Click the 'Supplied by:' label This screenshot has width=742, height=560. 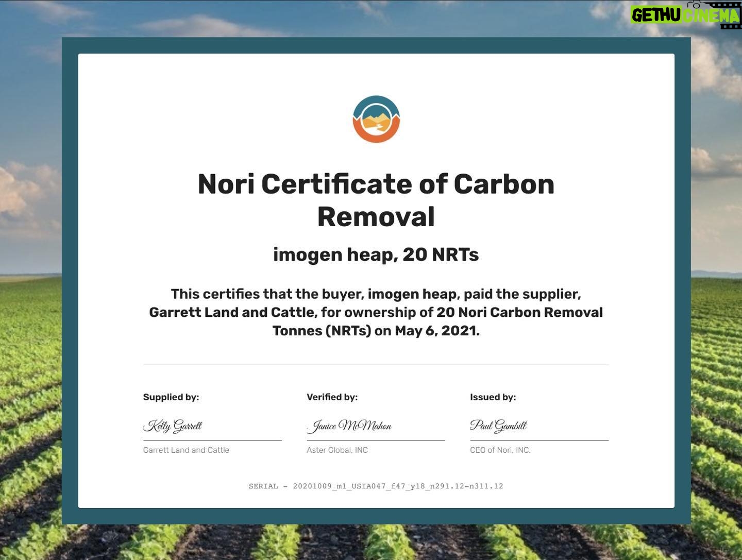pyautogui.click(x=171, y=397)
